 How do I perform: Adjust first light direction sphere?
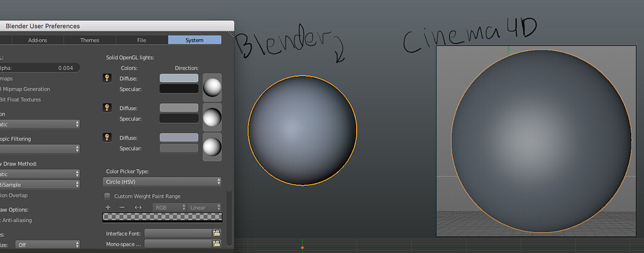213,87
